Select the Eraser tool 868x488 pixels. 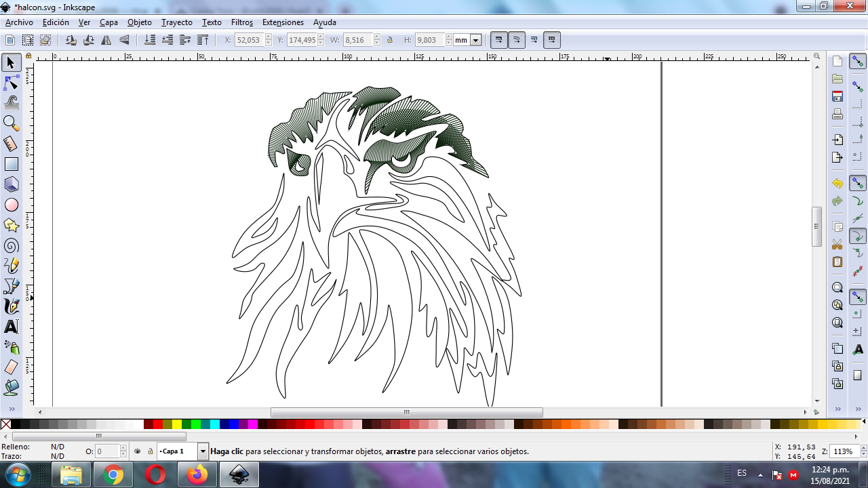tap(11, 367)
